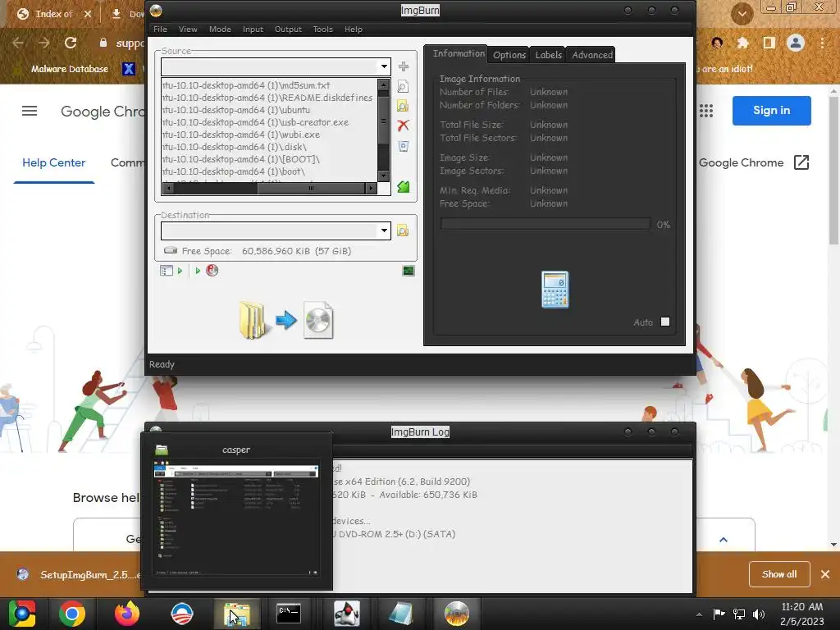Switch to the Options tab
This screenshot has width=840, height=630.
[x=509, y=55]
